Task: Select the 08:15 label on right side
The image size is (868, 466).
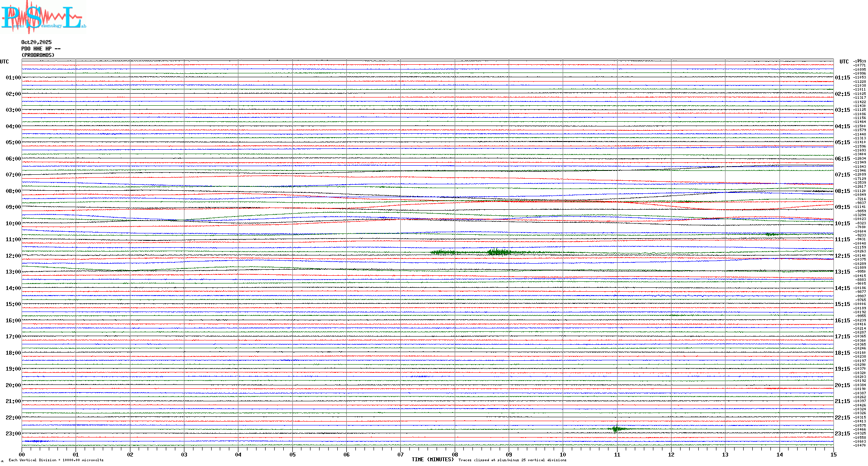Action: coord(842,191)
